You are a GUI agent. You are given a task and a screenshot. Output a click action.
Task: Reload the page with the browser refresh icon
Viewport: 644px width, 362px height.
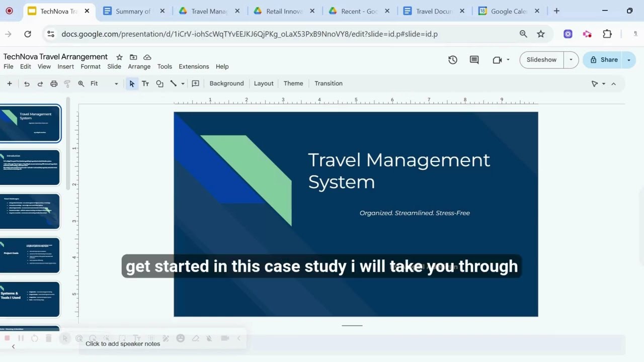coord(28,34)
